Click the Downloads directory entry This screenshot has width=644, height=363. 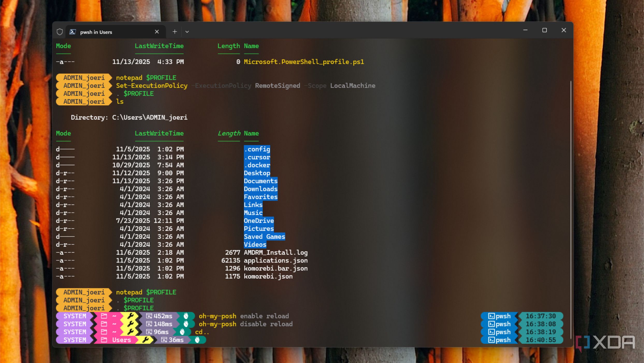click(261, 189)
